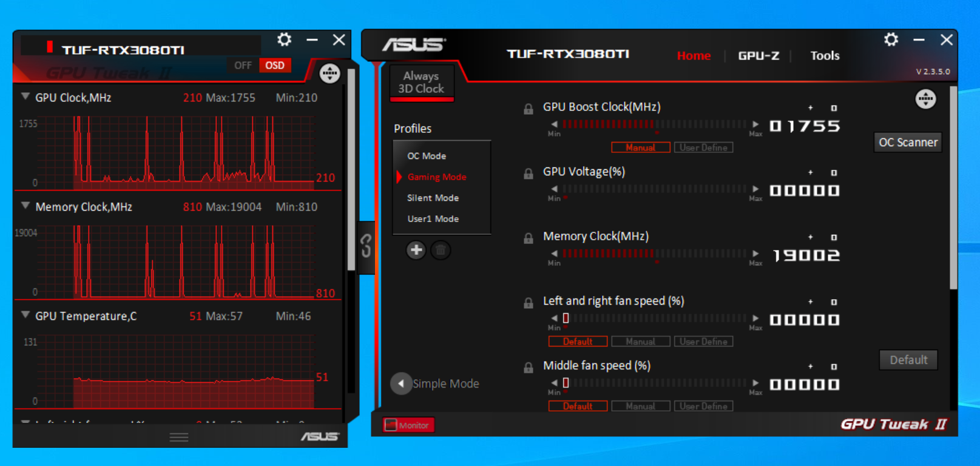This screenshot has height=466, width=980.
Task: Click the small square icon above Memory Clock value
Action: [x=834, y=237]
